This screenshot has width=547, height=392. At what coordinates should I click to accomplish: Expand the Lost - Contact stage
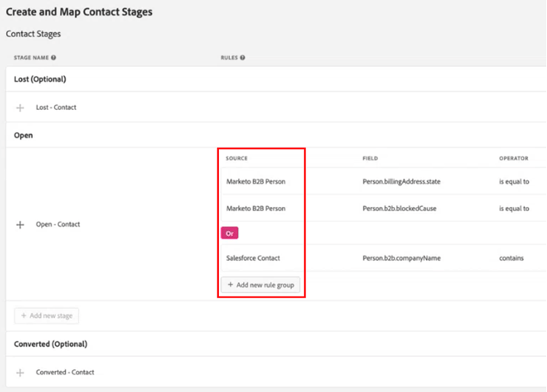point(20,108)
